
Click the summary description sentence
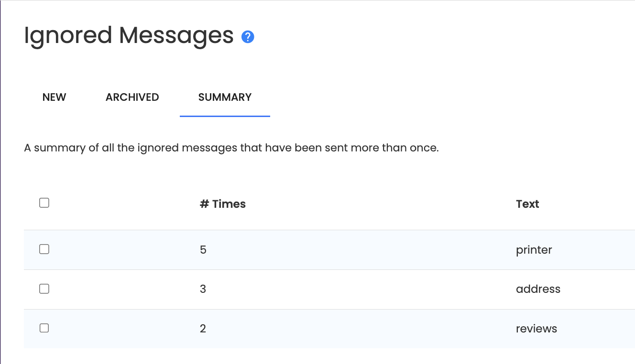[x=231, y=148]
